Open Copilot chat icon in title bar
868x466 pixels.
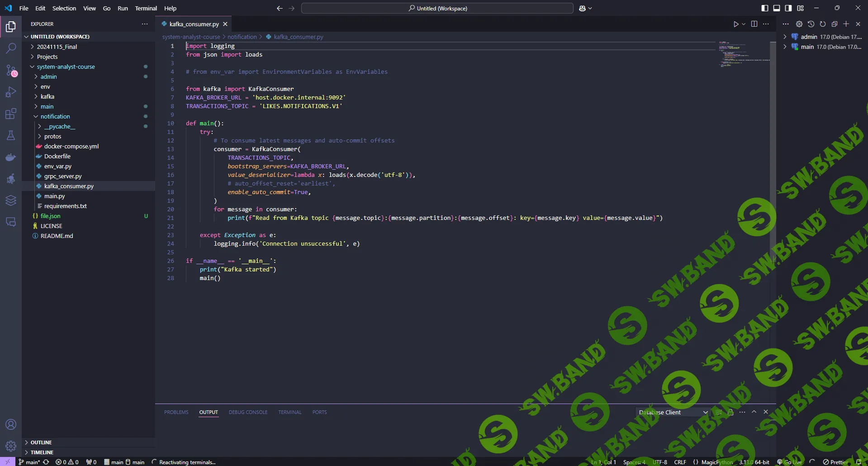(x=582, y=8)
